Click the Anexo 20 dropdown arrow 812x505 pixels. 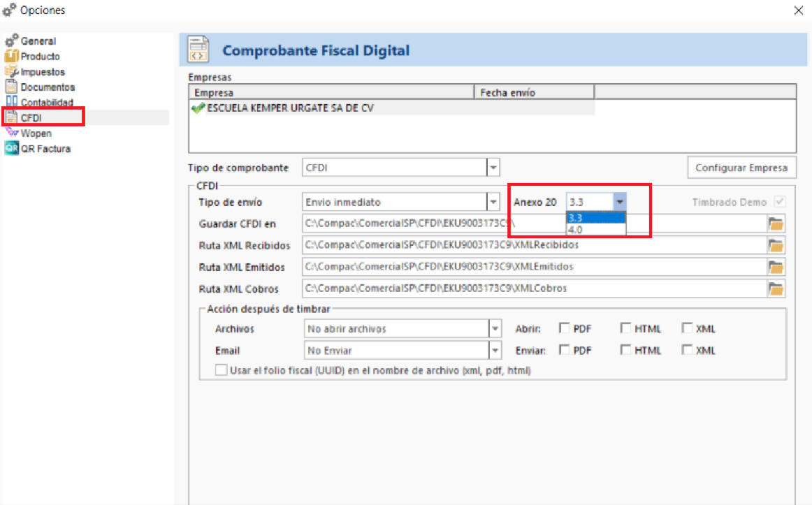pos(619,202)
